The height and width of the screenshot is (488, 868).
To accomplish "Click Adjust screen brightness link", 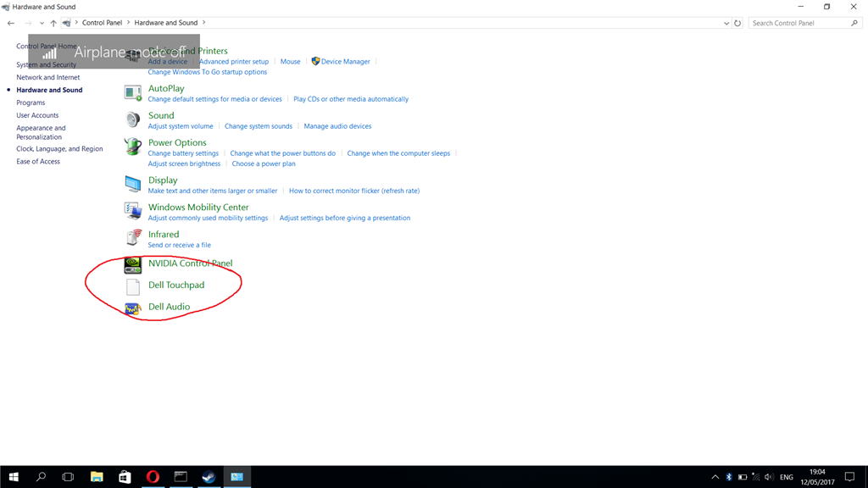I will 184,164.
